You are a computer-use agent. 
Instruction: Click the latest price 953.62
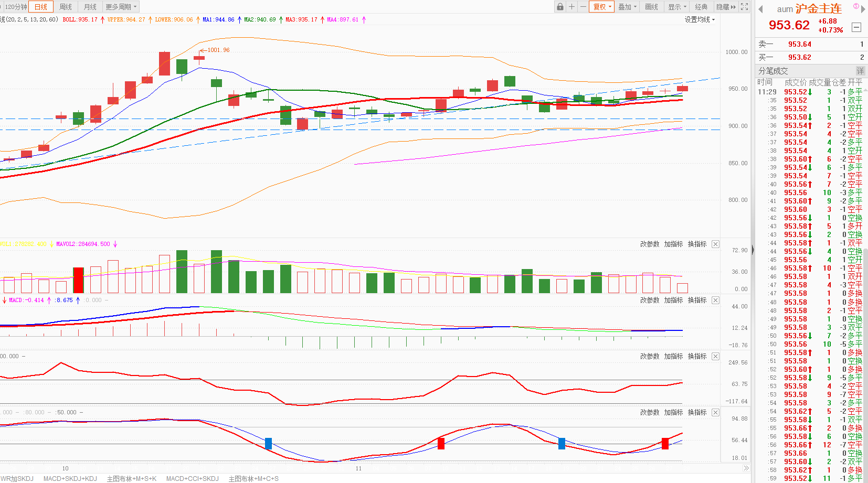(789, 25)
